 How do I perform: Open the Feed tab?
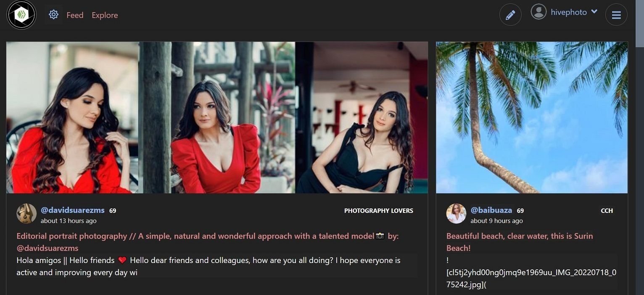[75, 15]
